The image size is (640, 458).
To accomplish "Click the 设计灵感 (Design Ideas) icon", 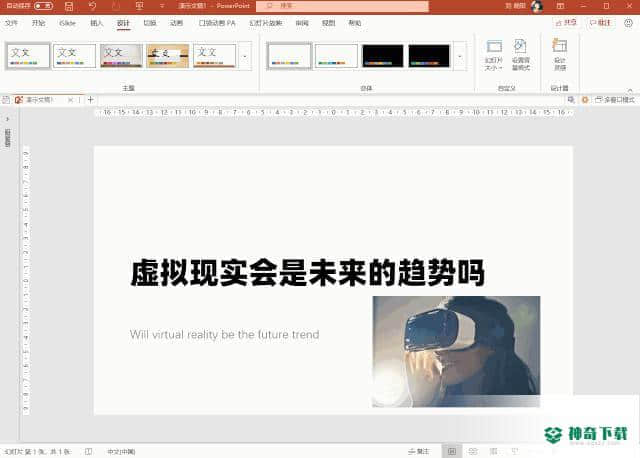I will click(560, 55).
